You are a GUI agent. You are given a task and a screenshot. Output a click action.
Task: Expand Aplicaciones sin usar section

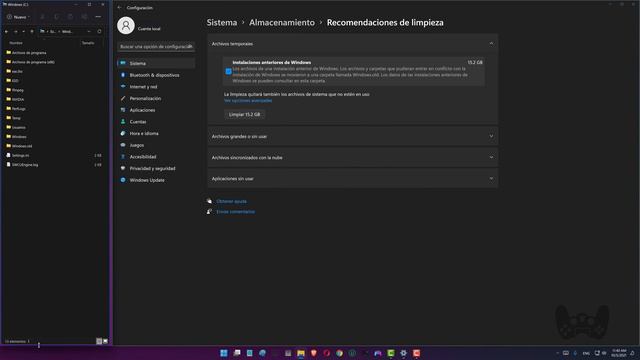(x=353, y=179)
